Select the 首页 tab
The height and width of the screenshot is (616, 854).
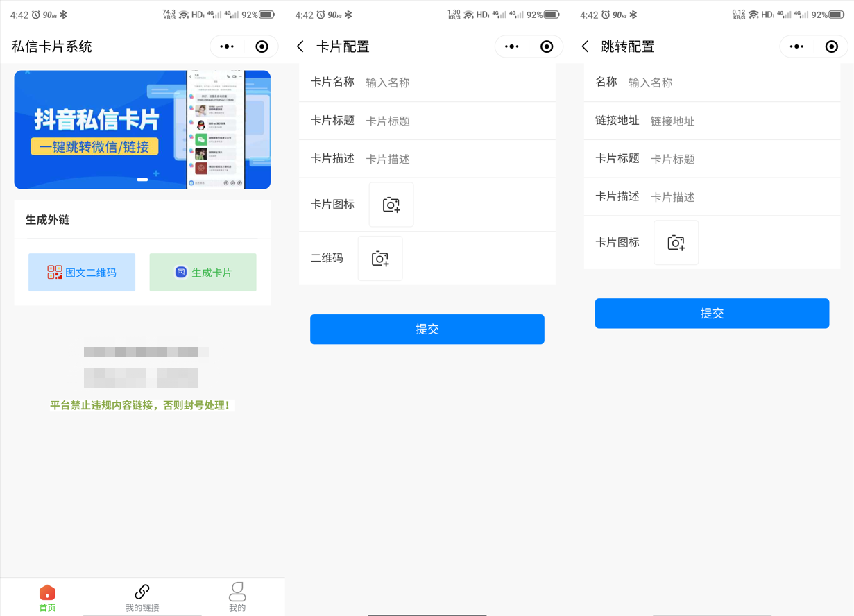[47, 598]
